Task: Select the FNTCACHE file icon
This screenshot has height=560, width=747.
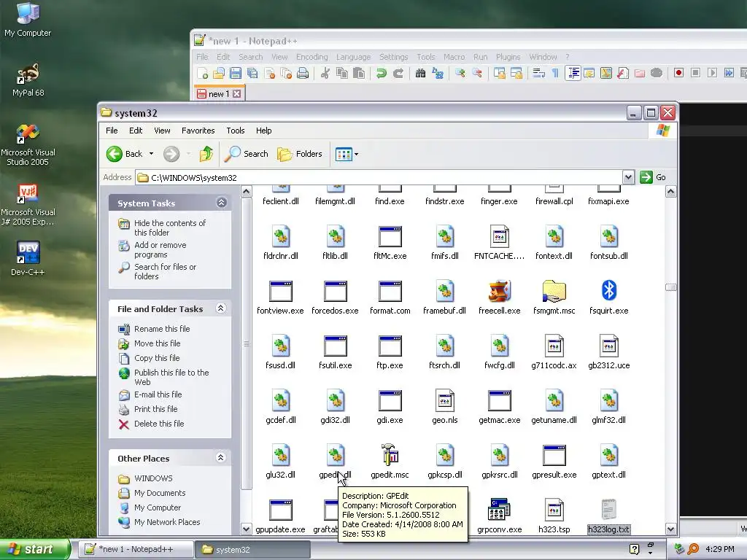Action: click(499, 236)
